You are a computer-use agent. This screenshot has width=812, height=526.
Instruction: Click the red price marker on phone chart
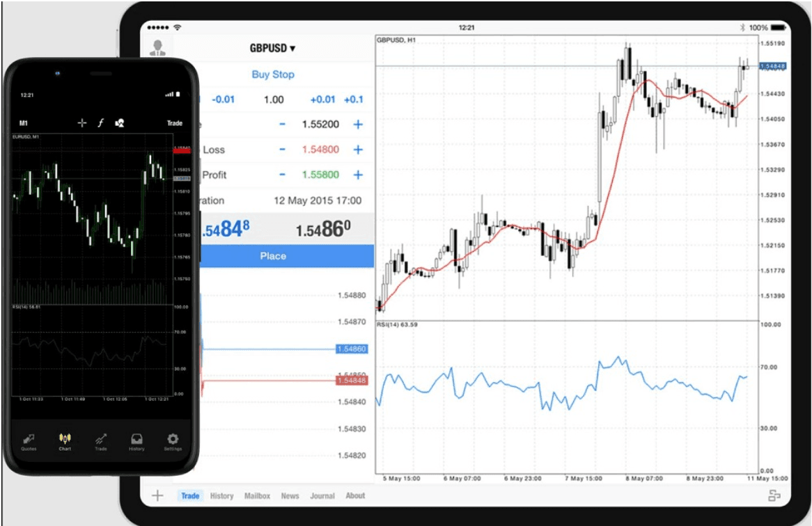click(x=182, y=150)
